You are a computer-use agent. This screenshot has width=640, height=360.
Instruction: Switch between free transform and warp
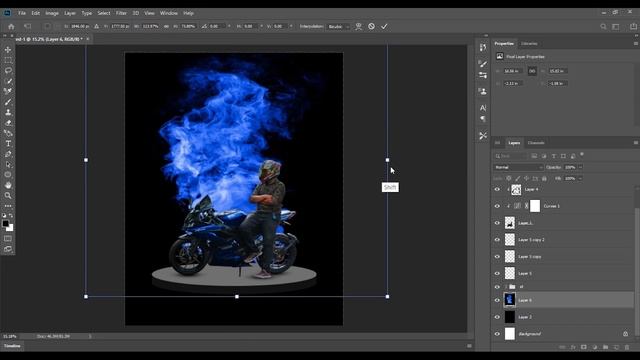pos(358,26)
